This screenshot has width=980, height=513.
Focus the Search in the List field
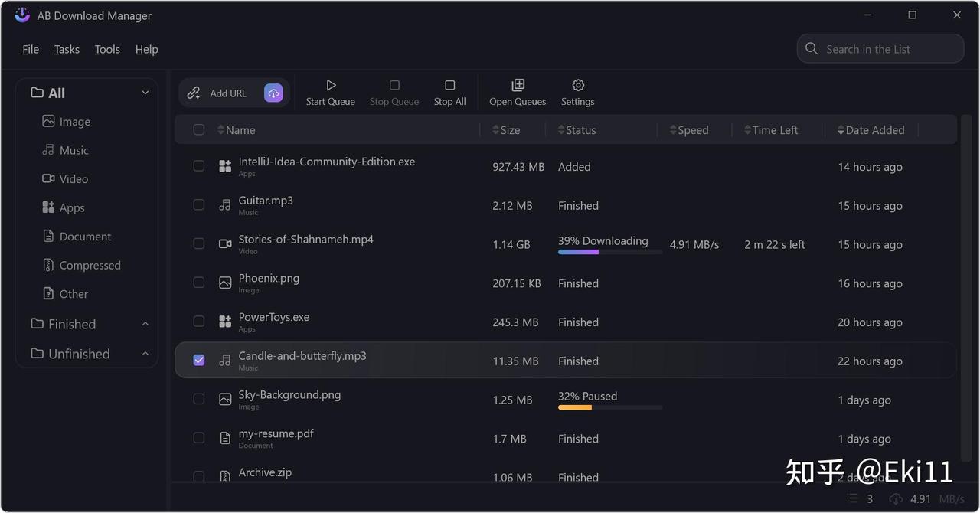880,48
